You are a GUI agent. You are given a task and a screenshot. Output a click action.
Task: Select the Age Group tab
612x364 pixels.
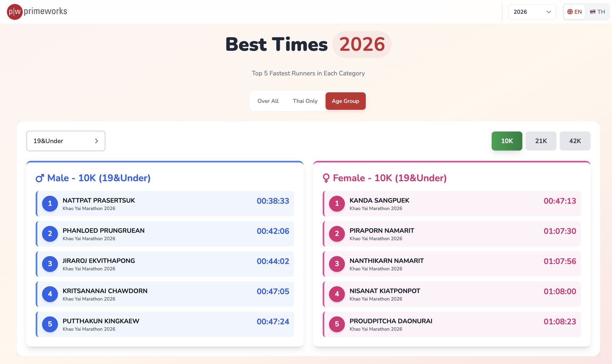coord(345,101)
